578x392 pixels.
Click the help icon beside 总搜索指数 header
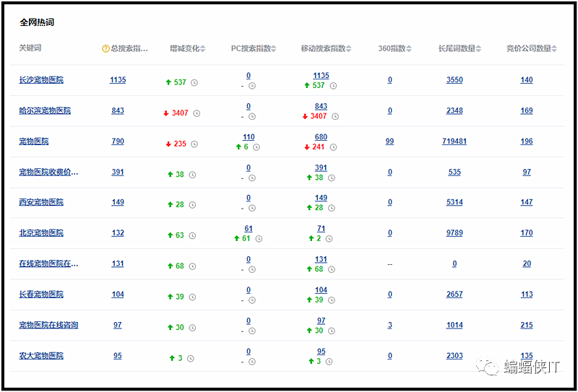105,49
